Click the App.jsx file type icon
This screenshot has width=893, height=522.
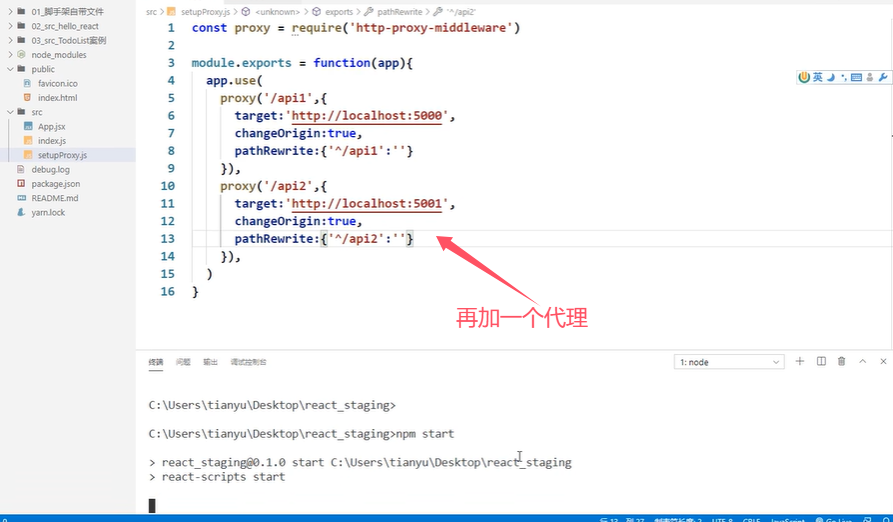coord(28,126)
